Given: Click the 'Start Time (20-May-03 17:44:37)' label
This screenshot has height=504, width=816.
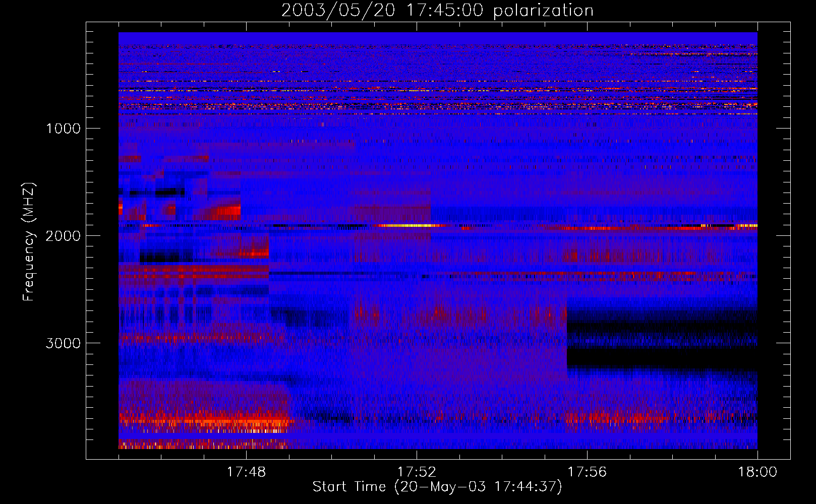Looking at the screenshot, I should pos(437,487).
